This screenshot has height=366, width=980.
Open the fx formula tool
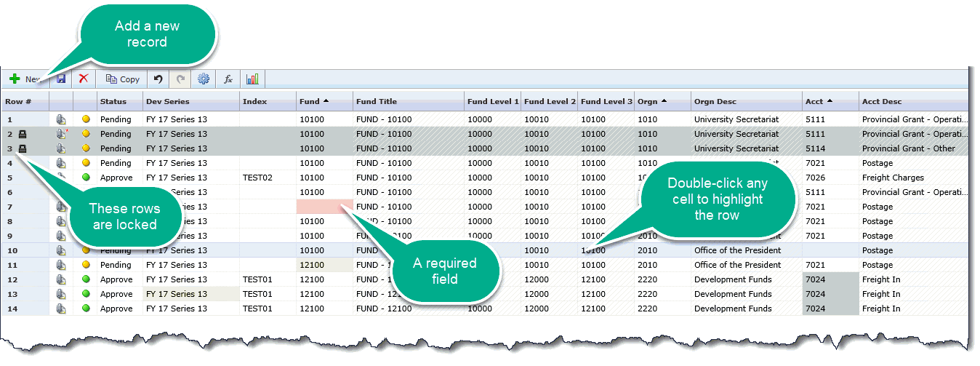pyautogui.click(x=228, y=79)
